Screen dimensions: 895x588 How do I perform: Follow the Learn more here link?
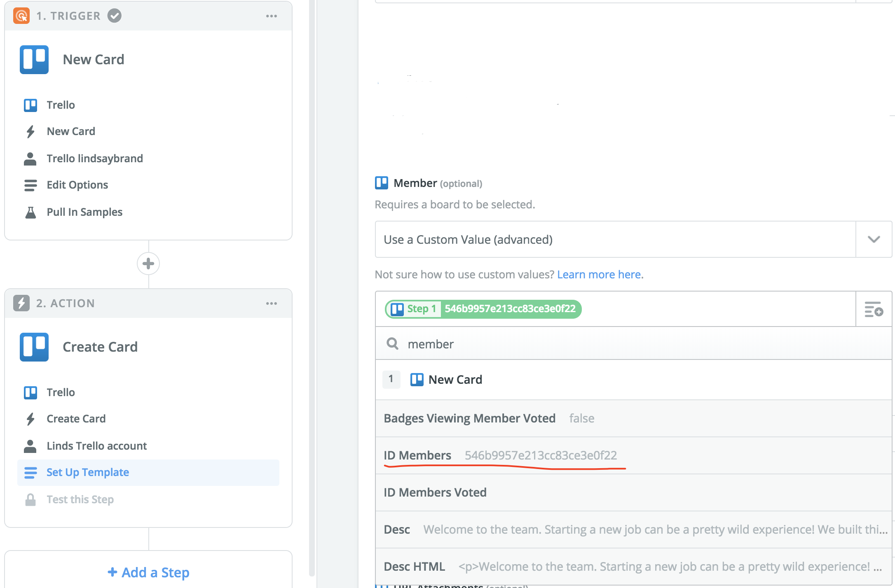pyautogui.click(x=600, y=275)
